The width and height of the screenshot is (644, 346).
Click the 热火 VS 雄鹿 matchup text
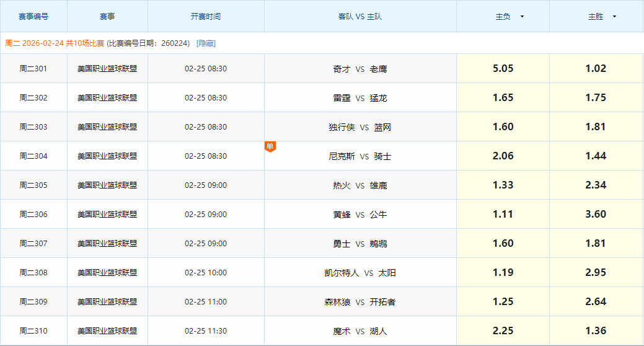pyautogui.click(x=359, y=186)
